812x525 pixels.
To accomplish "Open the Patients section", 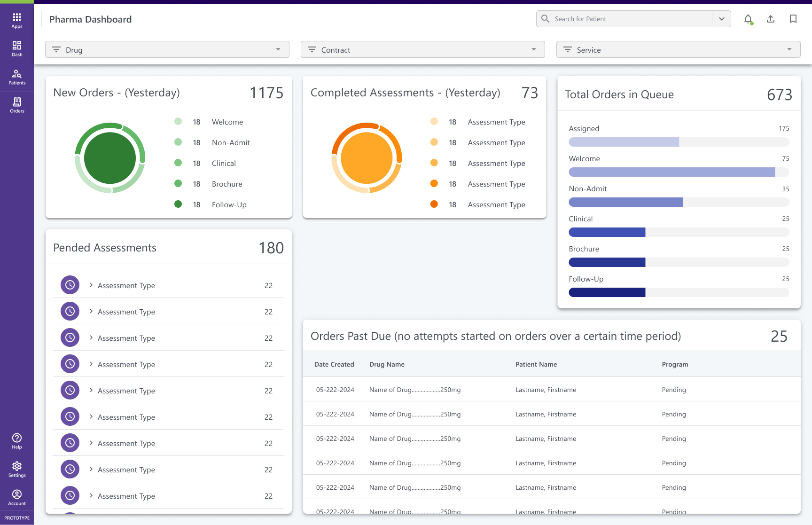I will pos(17,77).
